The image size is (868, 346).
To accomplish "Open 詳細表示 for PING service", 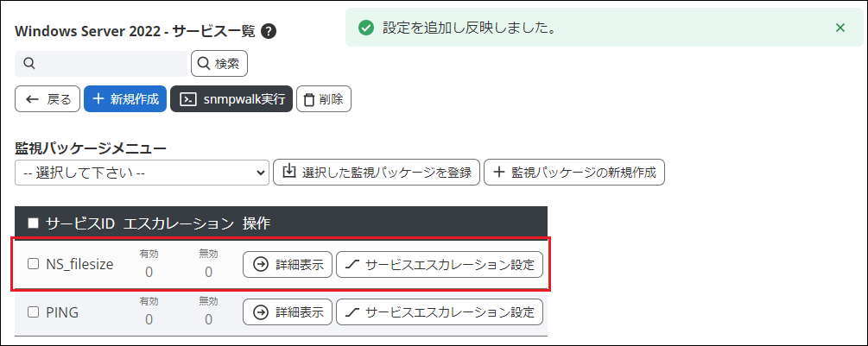I will click(288, 311).
